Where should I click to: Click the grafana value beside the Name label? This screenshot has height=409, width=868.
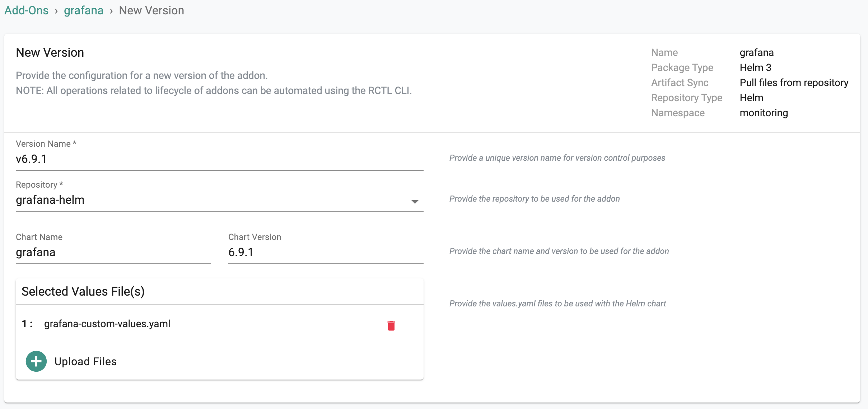(757, 53)
